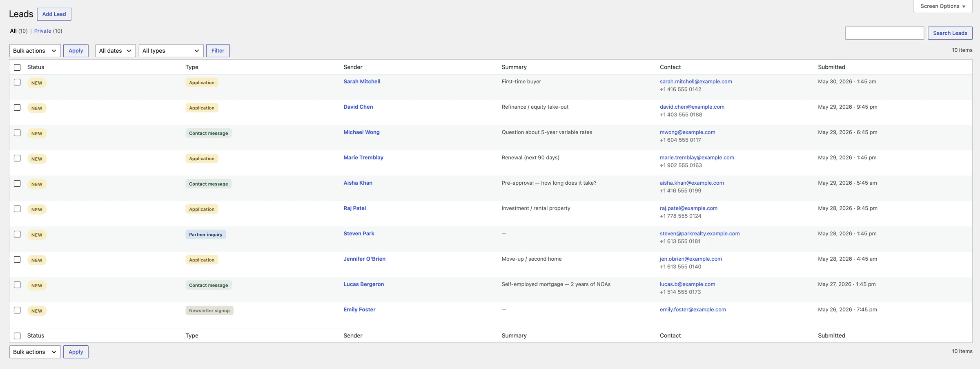Screen dimensions: 980x369
Task: Click 'Refinance / equity take-out' summary
Action: pyautogui.click(x=535, y=107)
